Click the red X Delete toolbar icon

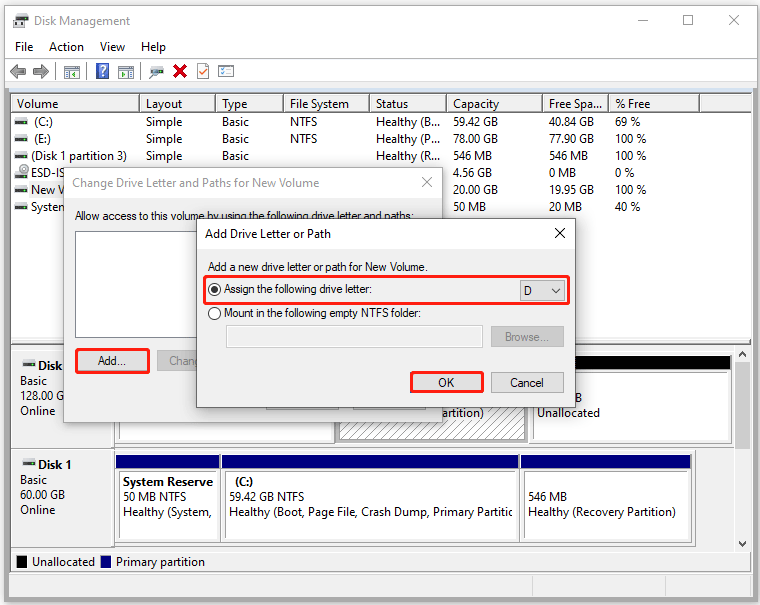point(180,71)
